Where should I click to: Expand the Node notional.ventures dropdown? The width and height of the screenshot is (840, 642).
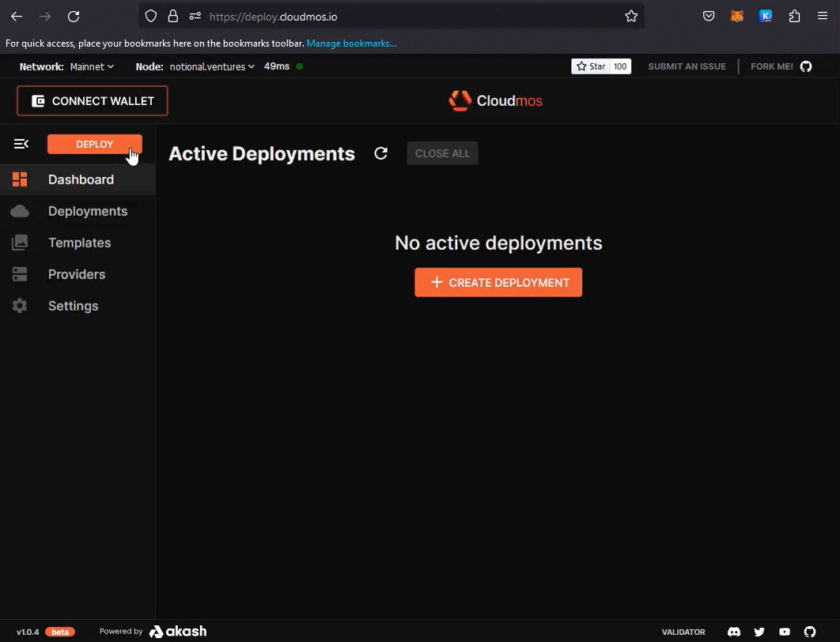click(211, 66)
